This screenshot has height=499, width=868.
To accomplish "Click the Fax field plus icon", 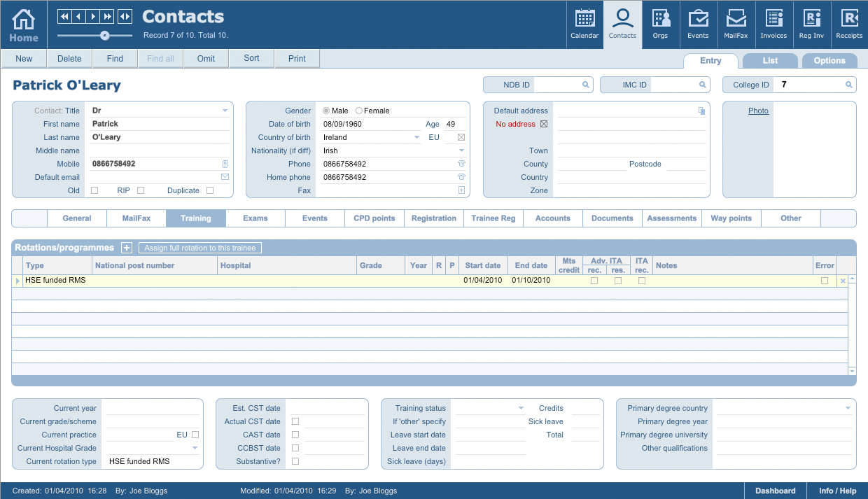I will [x=461, y=190].
